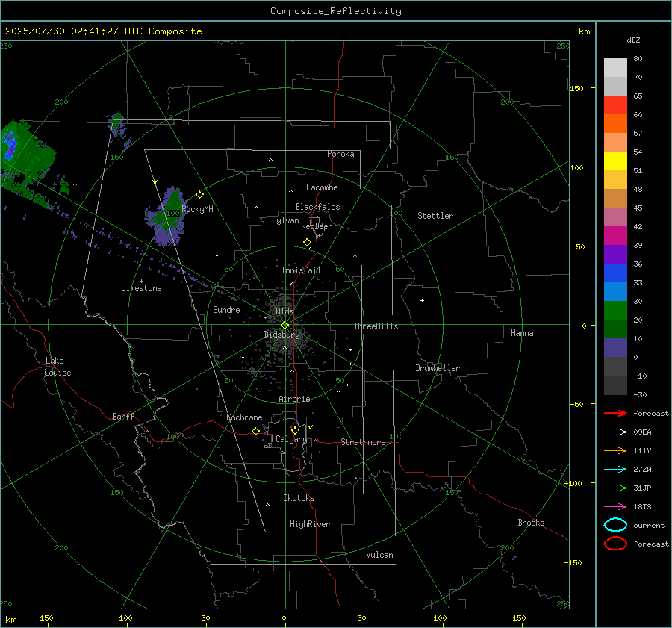Click the Drumheller label
This screenshot has height=628, width=672.
tap(438, 368)
